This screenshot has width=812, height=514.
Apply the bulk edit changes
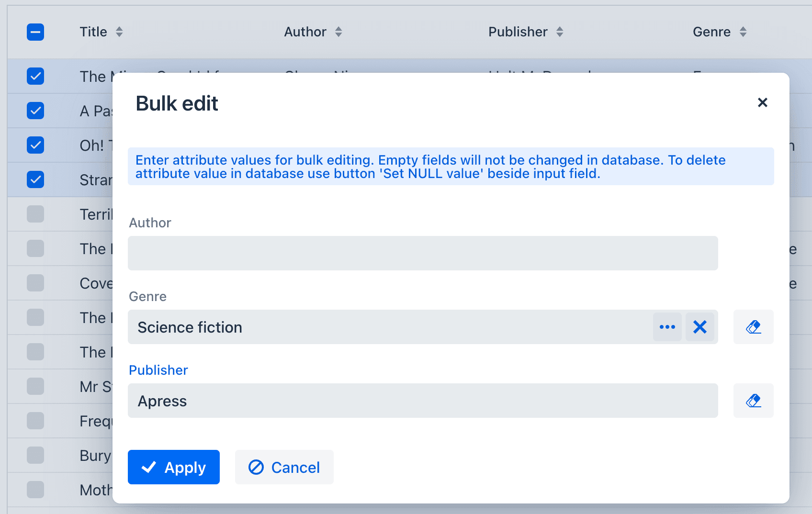click(x=173, y=467)
